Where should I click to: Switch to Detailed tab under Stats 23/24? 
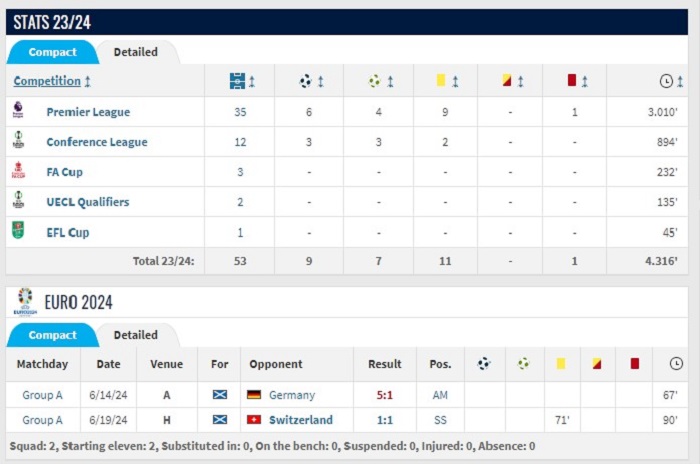(136, 52)
